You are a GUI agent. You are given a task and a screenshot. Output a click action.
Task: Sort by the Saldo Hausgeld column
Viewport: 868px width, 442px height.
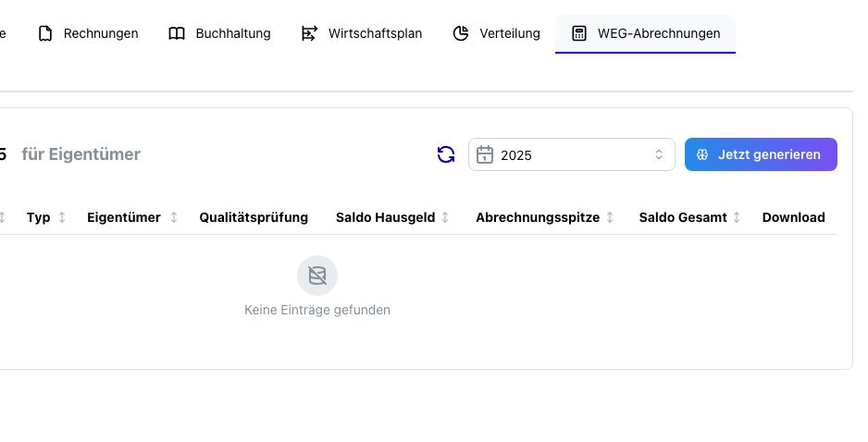click(445, 217)
